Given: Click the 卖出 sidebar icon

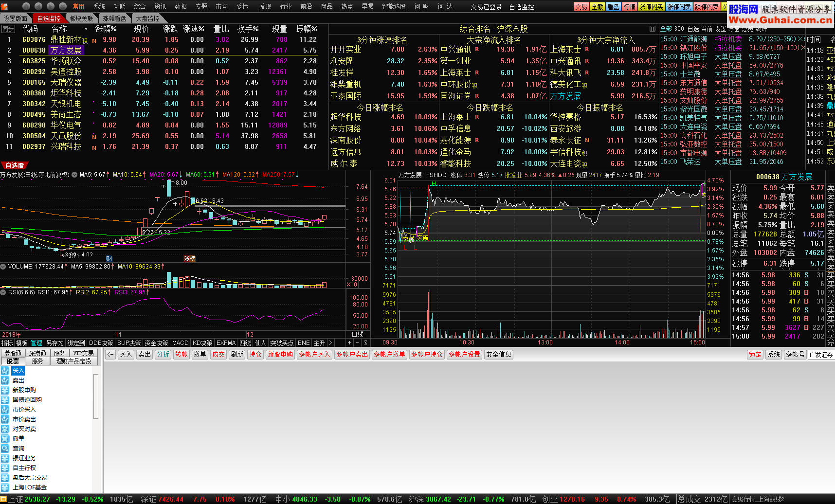Looking at the screenshot, I should (x=5, y=380).
